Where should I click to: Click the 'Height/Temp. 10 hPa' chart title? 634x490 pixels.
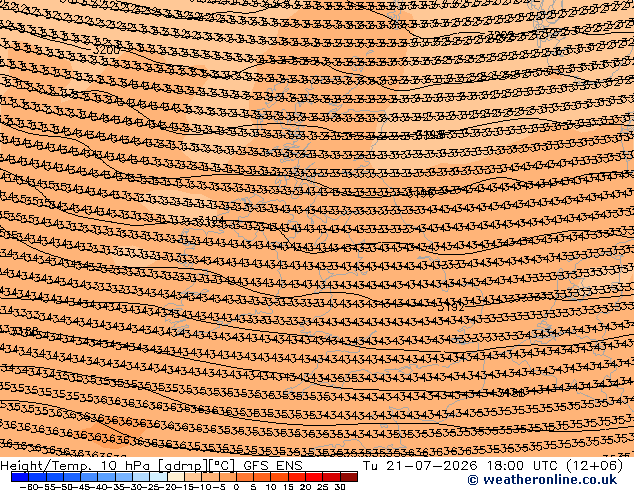(x=75, y=466)
